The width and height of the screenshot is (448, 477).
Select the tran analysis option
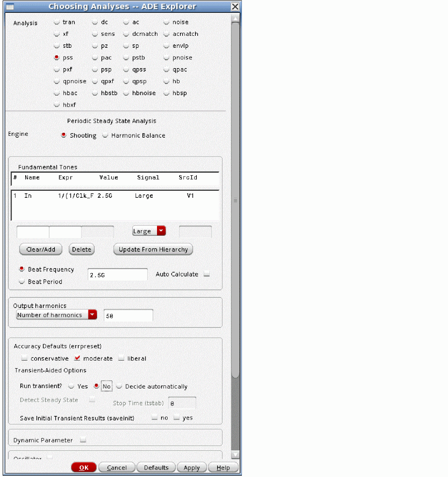(x=57, y=22)
